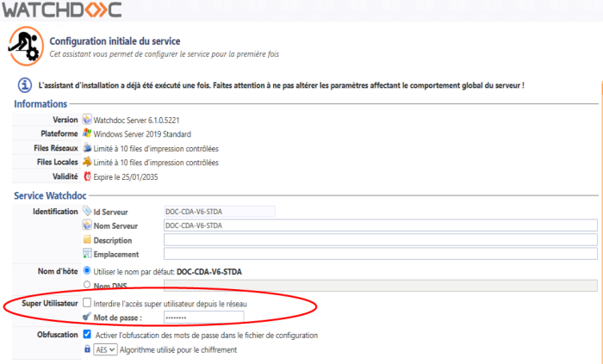Select the Nom DNS radio option
Image resolution: width=603 pixels, height=364 pixels.
pyautogui.click(x=87, y=285)
